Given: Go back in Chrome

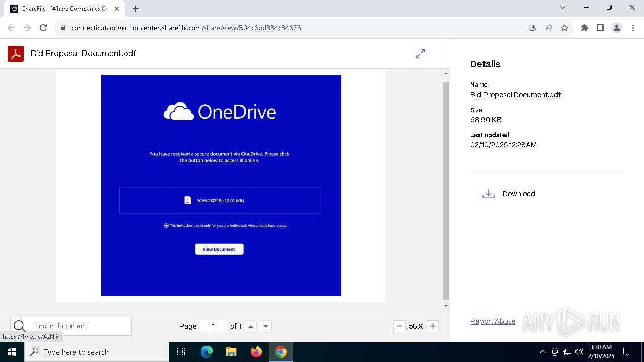Looking at the screenshot, I should coord(11,28).
